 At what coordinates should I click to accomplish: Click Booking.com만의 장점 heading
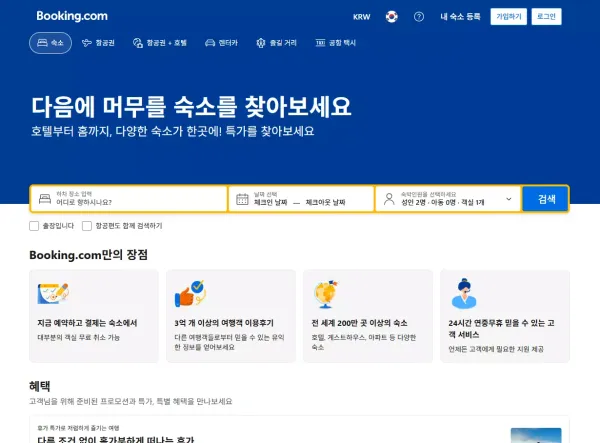tap(88, 255)
